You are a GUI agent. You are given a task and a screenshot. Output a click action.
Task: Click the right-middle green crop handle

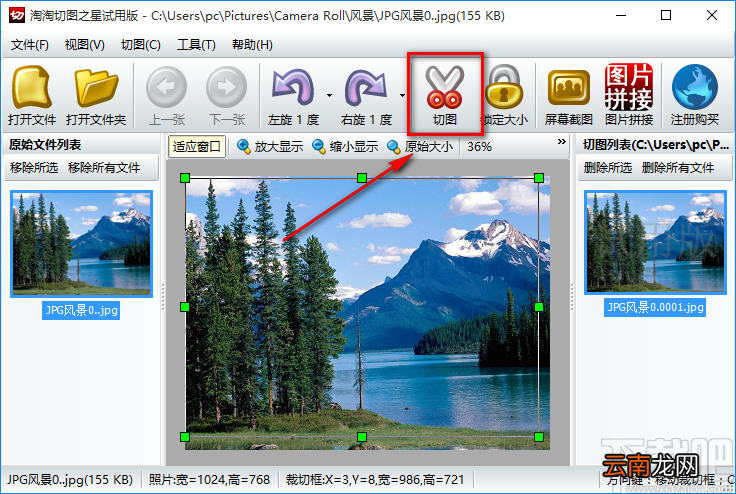click(539, 307)
